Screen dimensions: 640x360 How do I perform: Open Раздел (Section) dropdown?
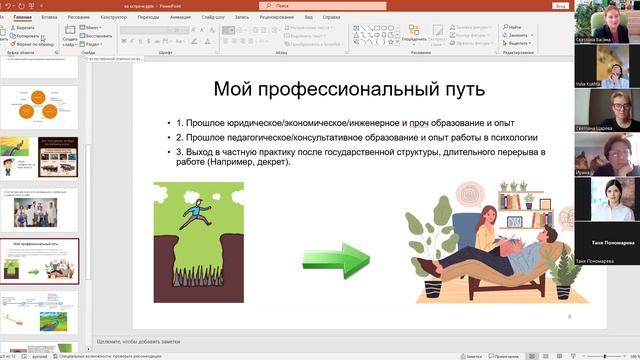[91, 44]
